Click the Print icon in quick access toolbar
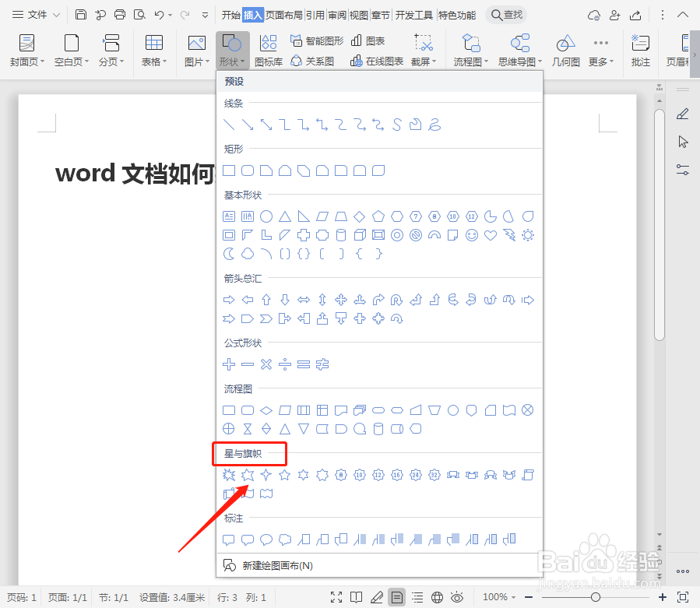 [x=119, y=14]
